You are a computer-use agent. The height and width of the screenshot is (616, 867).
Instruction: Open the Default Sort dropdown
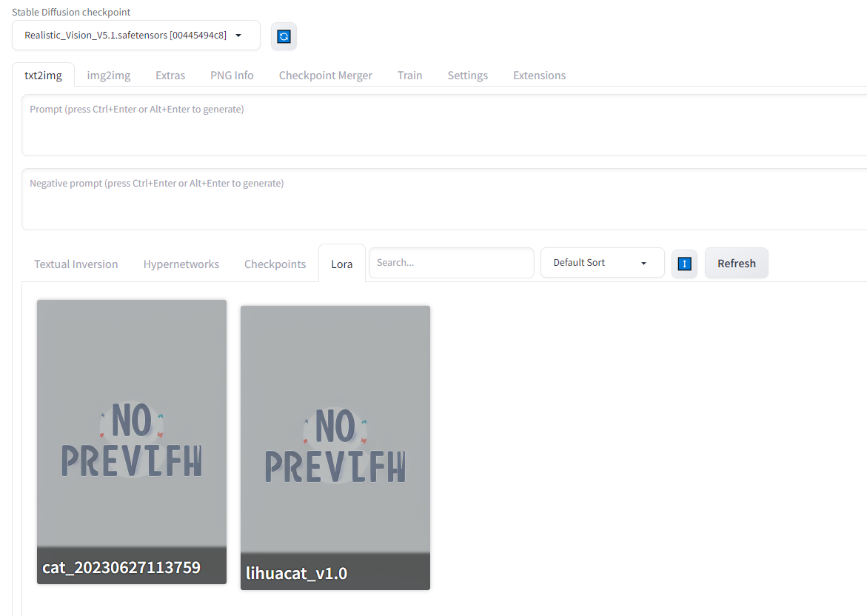(x=602, y=262)
